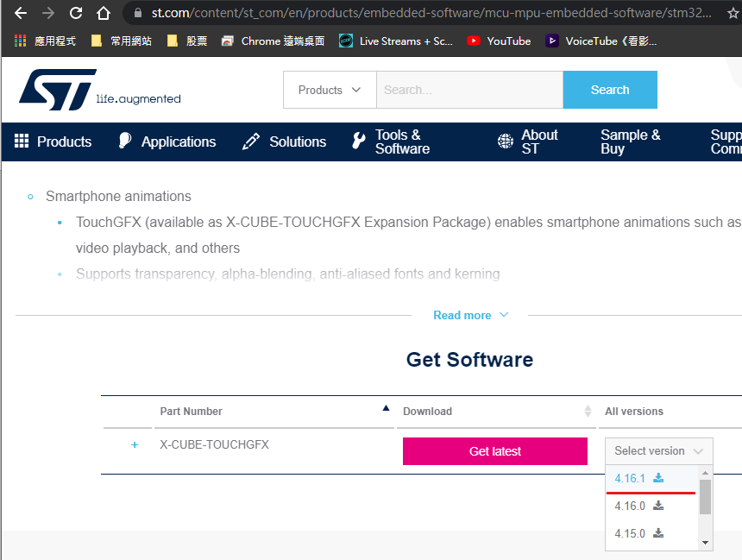Open the Select version dropdown
Viewport: 742px width, 560px height.
point(658,450)
